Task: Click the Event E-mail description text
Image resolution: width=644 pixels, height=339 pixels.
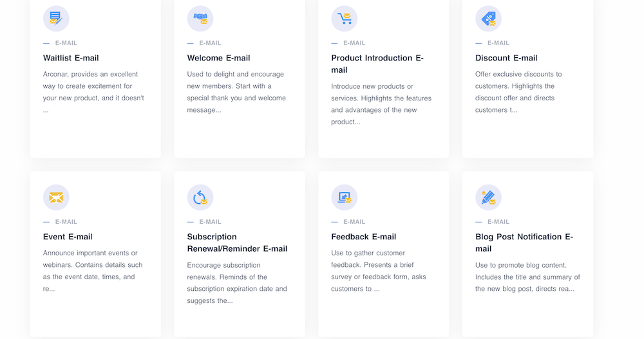Action: (93, 271)
